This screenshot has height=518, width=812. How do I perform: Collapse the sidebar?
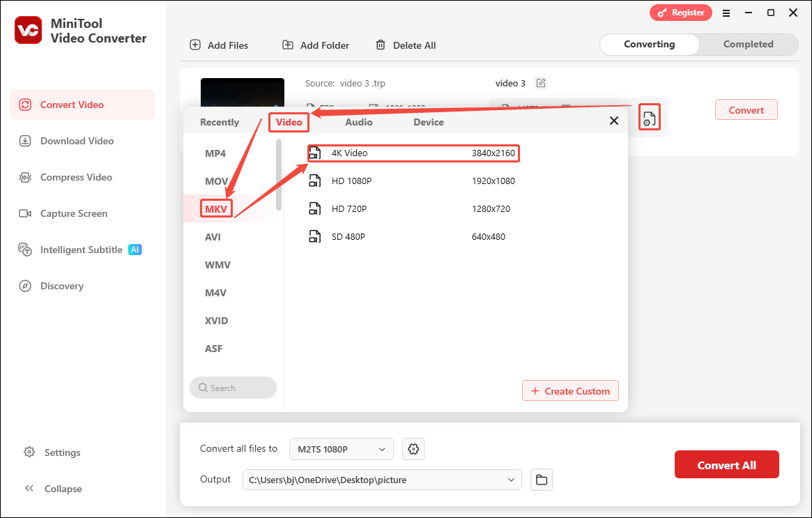tap(54, 489)
